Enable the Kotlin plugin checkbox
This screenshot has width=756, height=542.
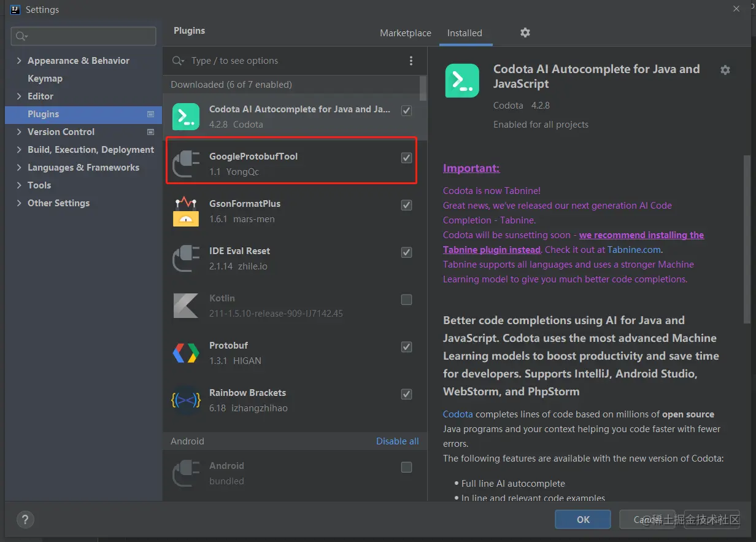[x=406, y=300]
